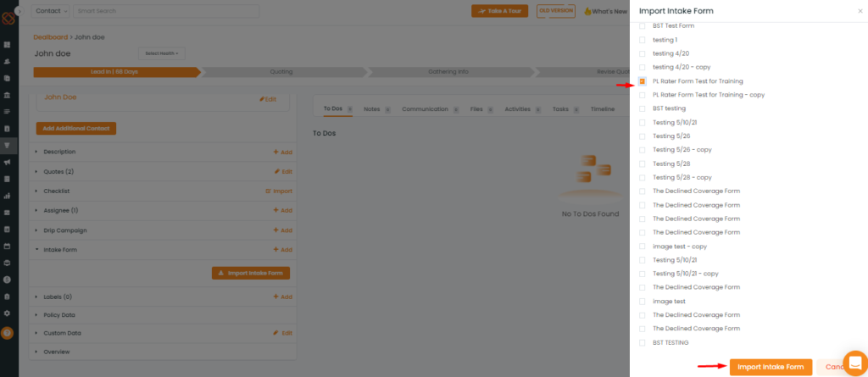The image size is (868, 377).
Task: Open the Select Health dropdown
Action: tap(160, 53)
